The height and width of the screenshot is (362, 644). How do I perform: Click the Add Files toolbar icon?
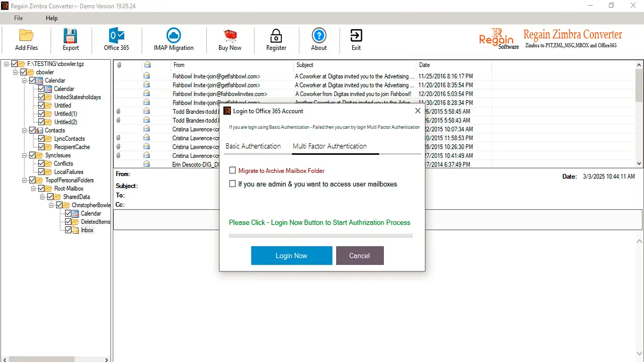click(26, 36)
